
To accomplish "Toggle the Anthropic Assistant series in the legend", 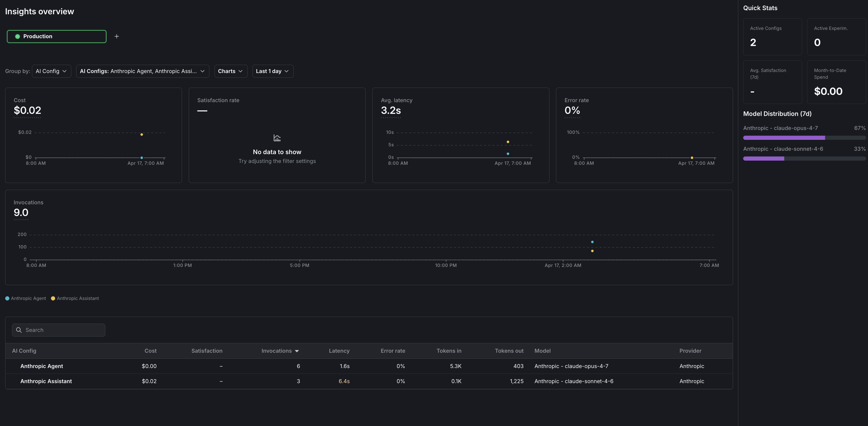I will (x=75, y=298).
